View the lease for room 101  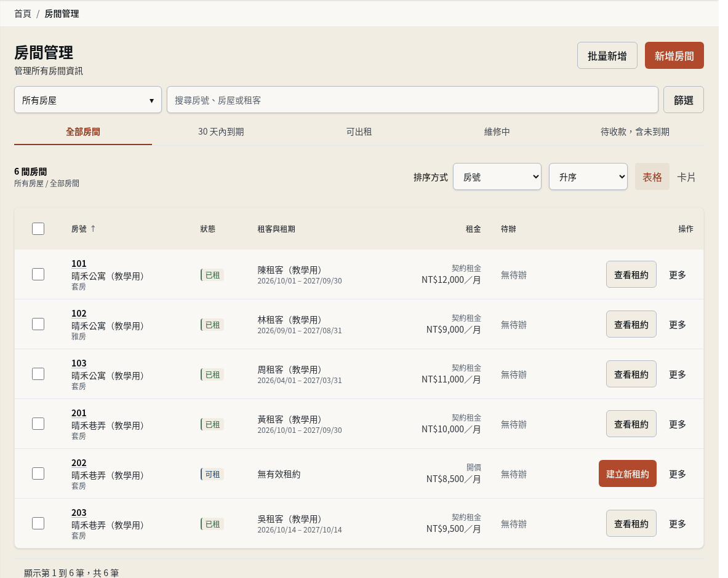pyautogui.click(x=631, y=275)
